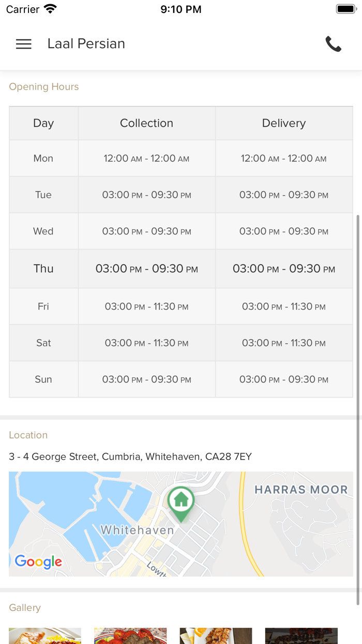
Task: Tap the Laal Persian title
Action: tap(86, 44)
